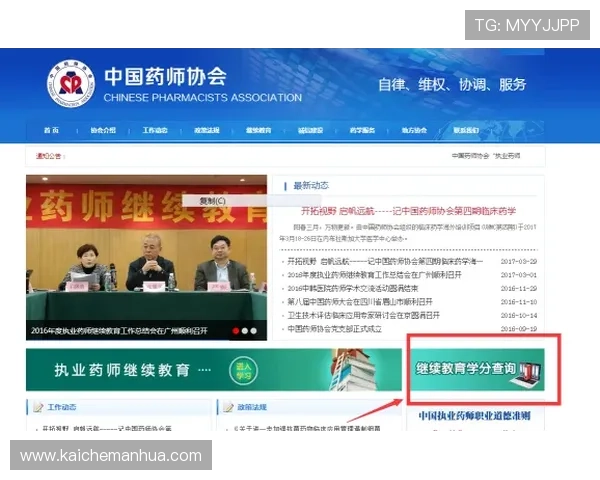The image size is (600, 480).
Task: Open the 诚信建设 navigation menu item
Action: 310,130
